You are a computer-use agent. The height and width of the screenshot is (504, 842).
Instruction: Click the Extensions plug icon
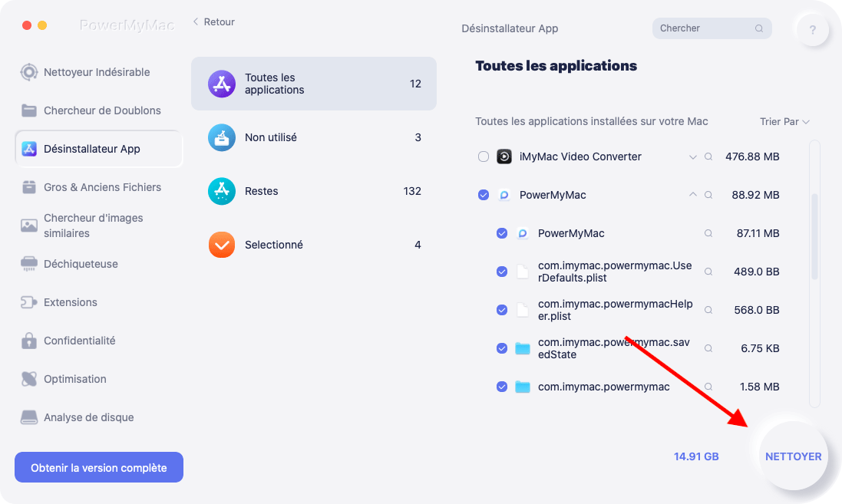[x=29, y=302]
